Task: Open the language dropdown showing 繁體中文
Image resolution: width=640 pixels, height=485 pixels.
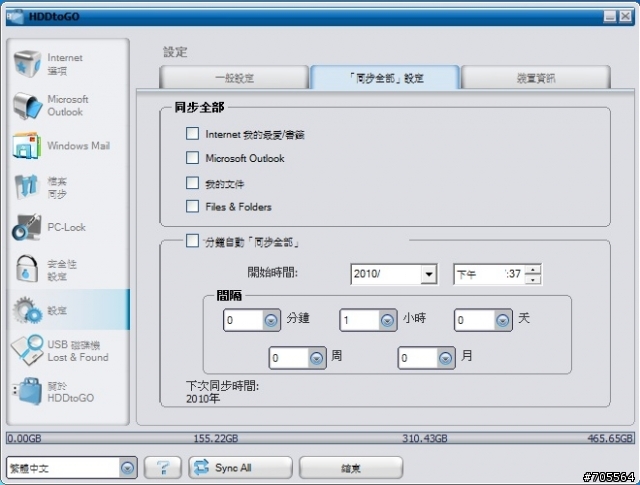Action: pos(127,467)
